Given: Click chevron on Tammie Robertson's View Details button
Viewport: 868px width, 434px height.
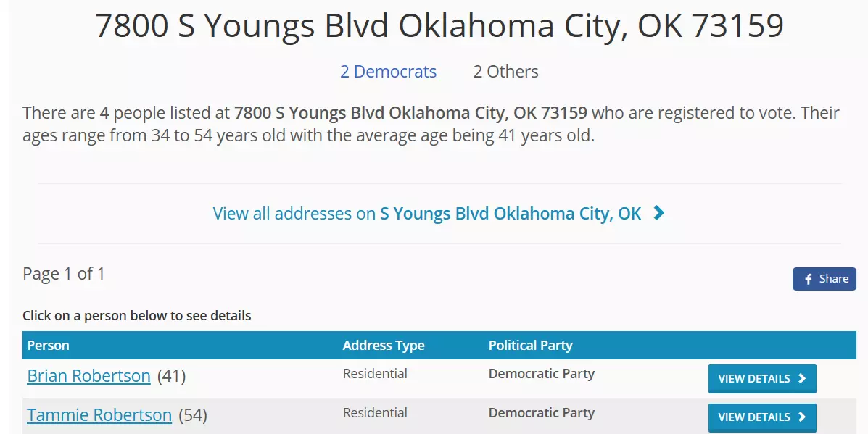Looking at the screenshot, I should (x=801, y=417).
